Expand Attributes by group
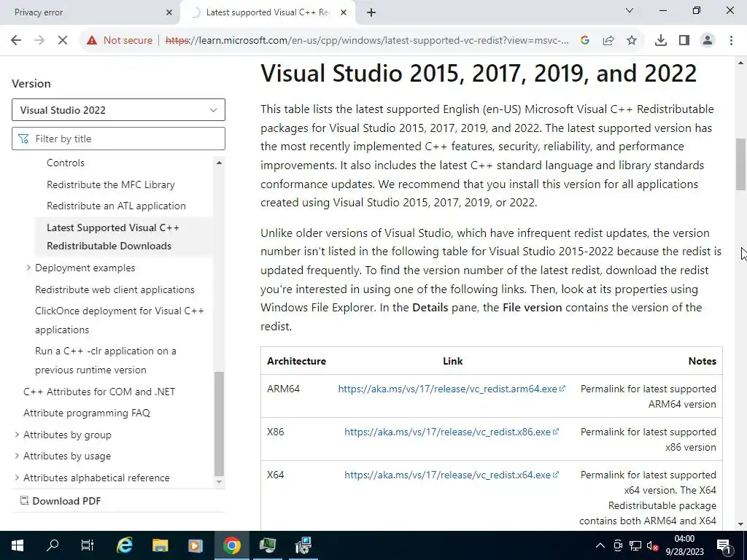The height and width of the screenshot is (560, 747). pos(17,435)
